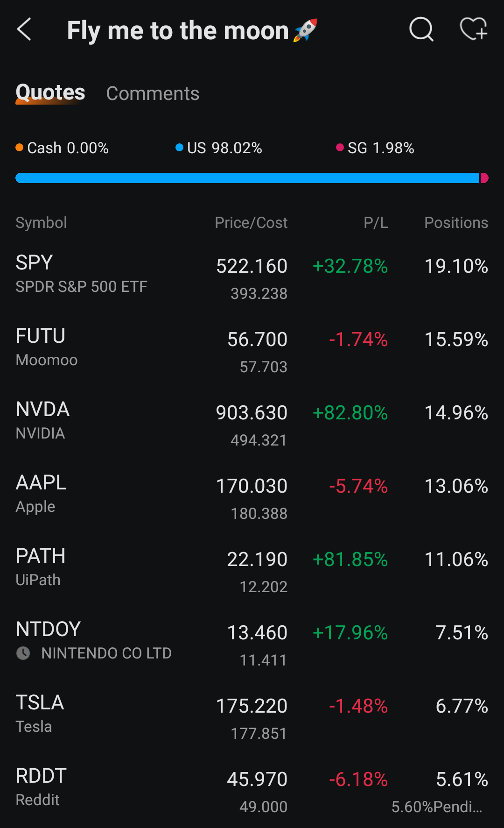Tap the Price/Cost column header
Screen dimensions: 504x828
(x=251, y=223)
